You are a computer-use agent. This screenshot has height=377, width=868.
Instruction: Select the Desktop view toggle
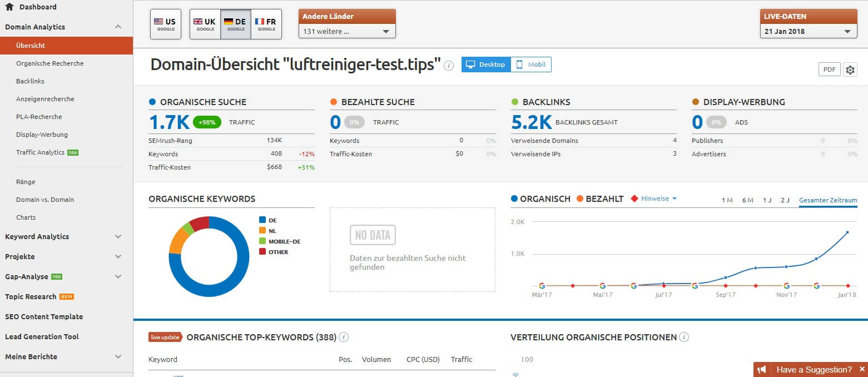(x=485, y=65)
